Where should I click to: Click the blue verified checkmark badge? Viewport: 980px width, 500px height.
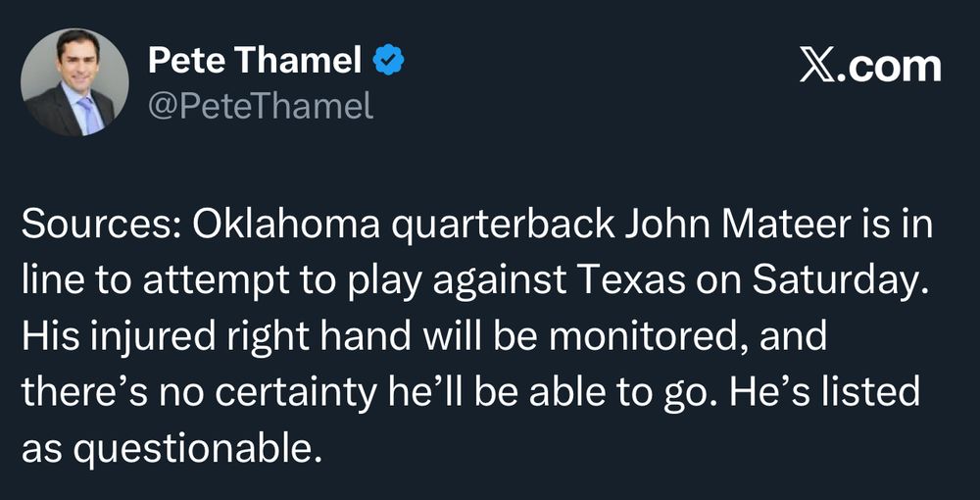pyautogui.click(x=391, y=62)
